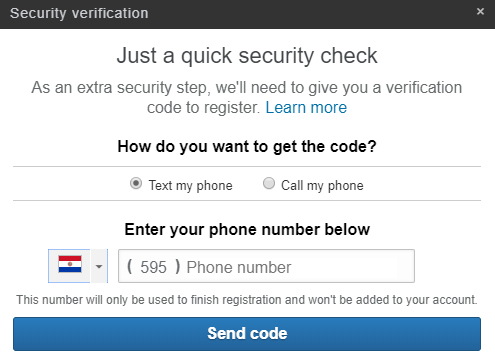Click the registration-only disclaimer text below input
Screen dimensions: 495x360
(247, 300)
